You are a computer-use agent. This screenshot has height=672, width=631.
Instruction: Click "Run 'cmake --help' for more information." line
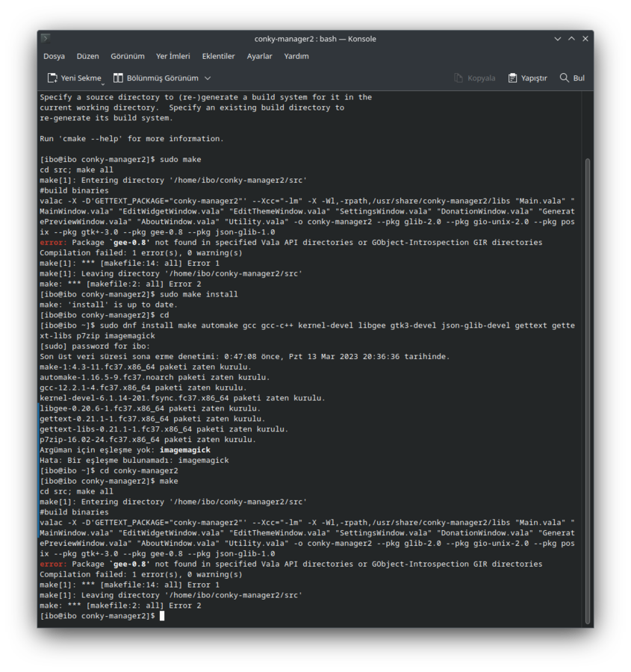click(x=131, y=139)
